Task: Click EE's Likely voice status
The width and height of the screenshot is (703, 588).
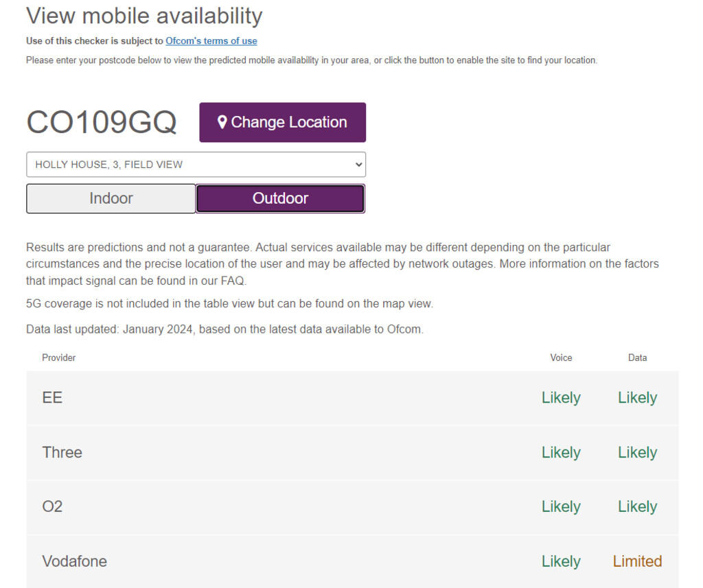Action: coord(561,398)
